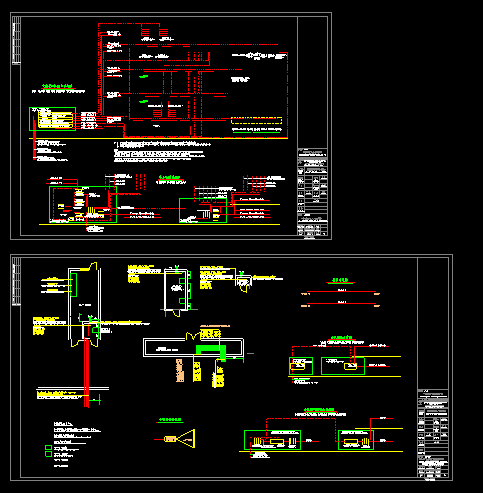Select the lower green legend square
483x493 pixels.
[48, 454]
